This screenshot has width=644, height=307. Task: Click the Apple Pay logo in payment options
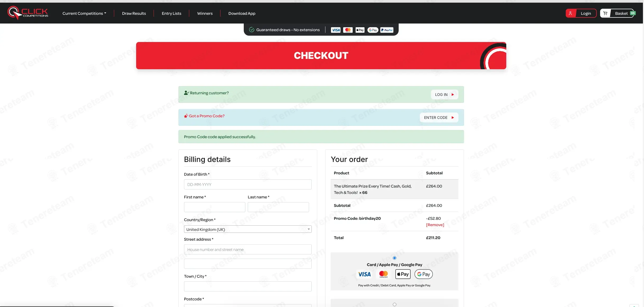(403, 274)
